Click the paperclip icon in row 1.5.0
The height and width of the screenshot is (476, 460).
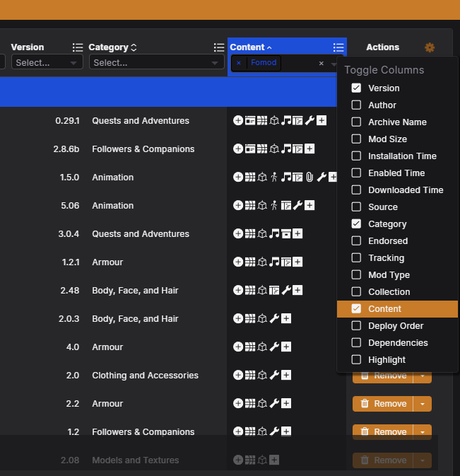pyautogui.click(x=309, y=177)
